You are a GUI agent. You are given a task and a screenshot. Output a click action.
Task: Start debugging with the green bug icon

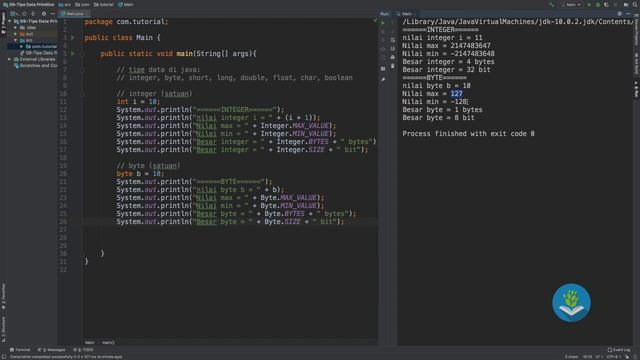598,4
